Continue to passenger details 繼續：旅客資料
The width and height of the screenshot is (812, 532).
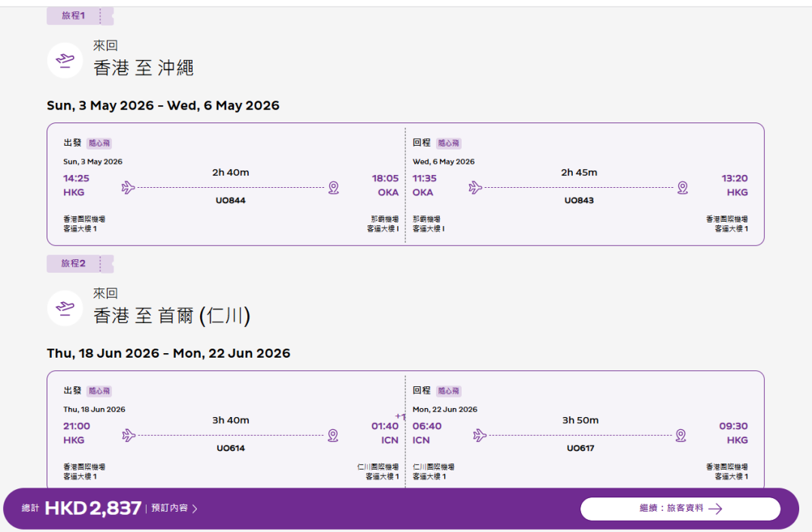pos(680,509)
